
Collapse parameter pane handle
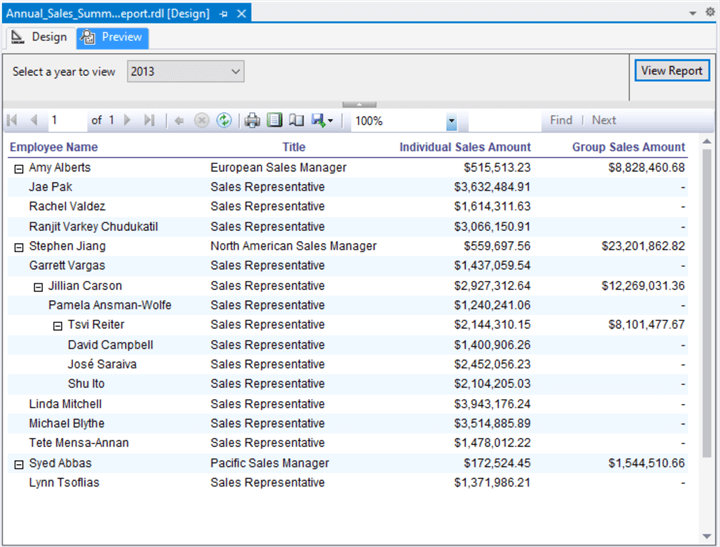point(359,105)
